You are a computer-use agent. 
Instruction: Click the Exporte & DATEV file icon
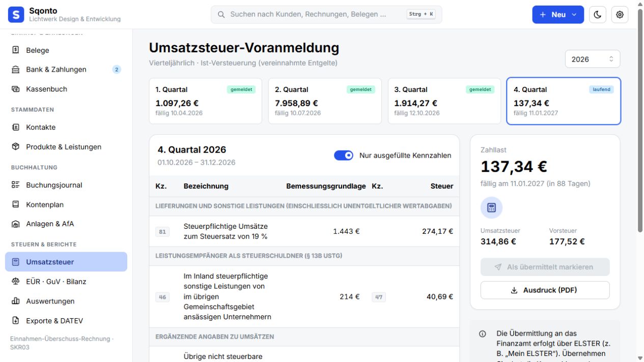tap(16, 321)
